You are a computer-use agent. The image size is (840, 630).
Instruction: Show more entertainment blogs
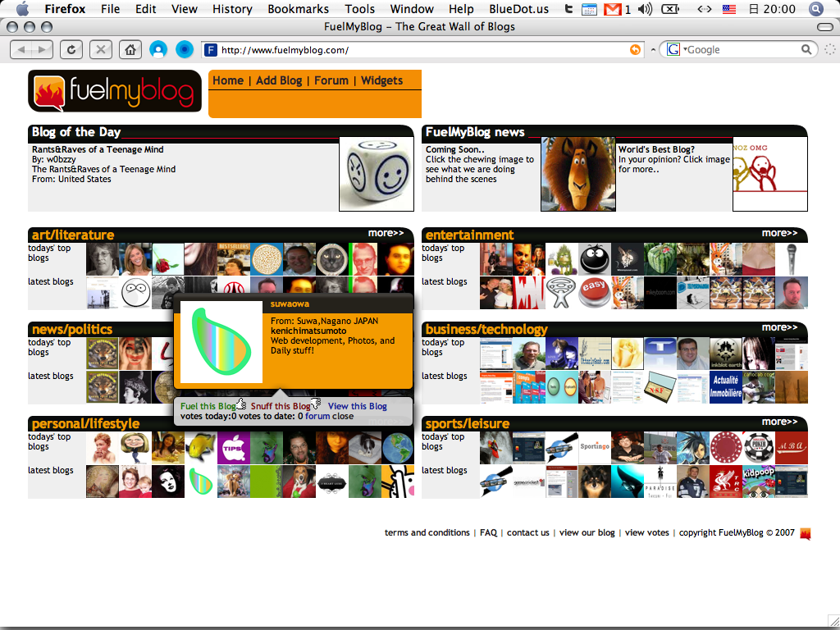pos(779,233)
